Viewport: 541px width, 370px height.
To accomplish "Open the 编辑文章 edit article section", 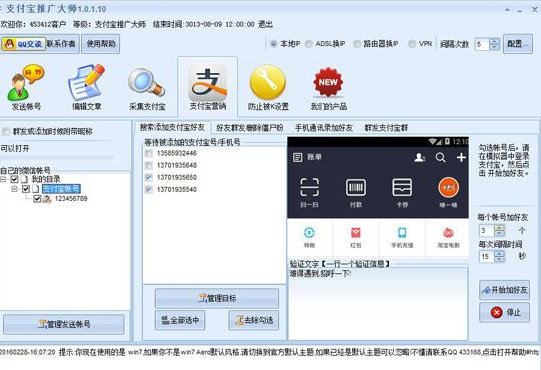I will [86, 88].
